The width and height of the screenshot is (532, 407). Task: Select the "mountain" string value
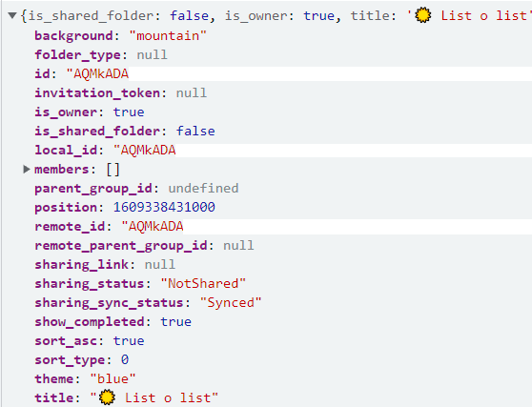168,35
